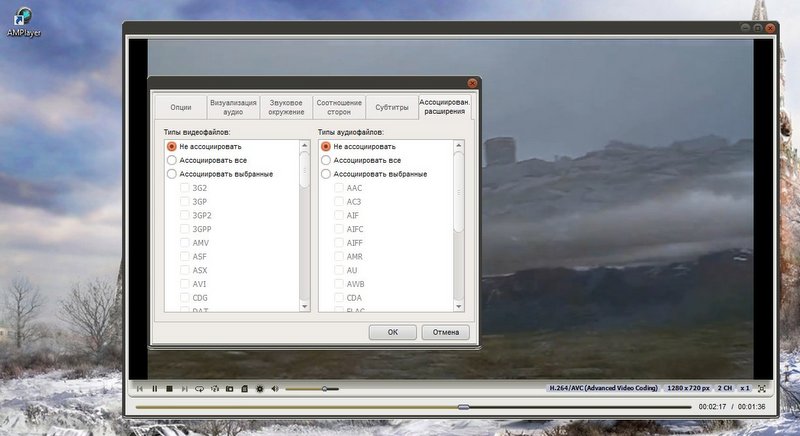Open the Звуковое окружение tab
This screenshot has height=436, width=800.
tap(286, 107)
